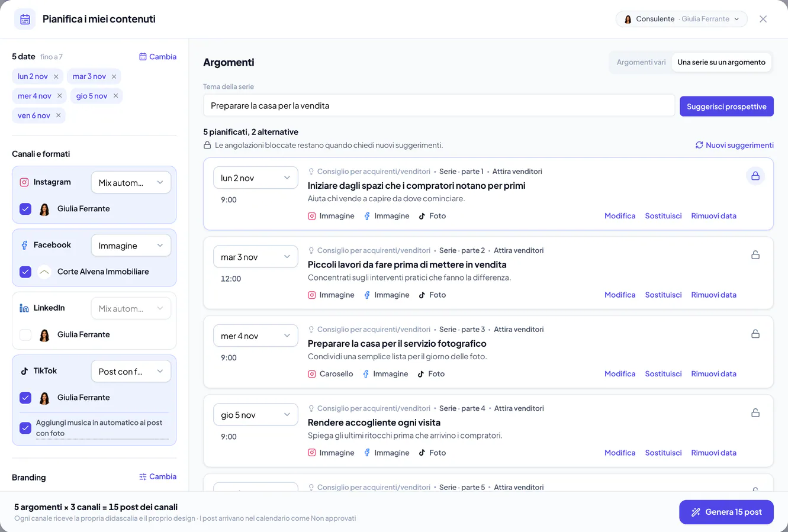
Task: Click the TikTok logo in channels list
Action: pyautogui.click(x=24, y=371)
